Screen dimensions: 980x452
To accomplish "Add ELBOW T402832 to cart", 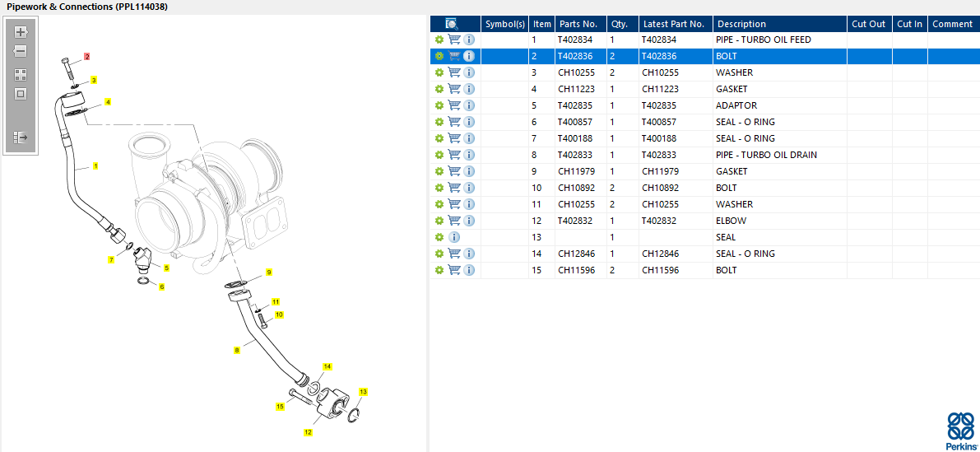I will (454, 220).
